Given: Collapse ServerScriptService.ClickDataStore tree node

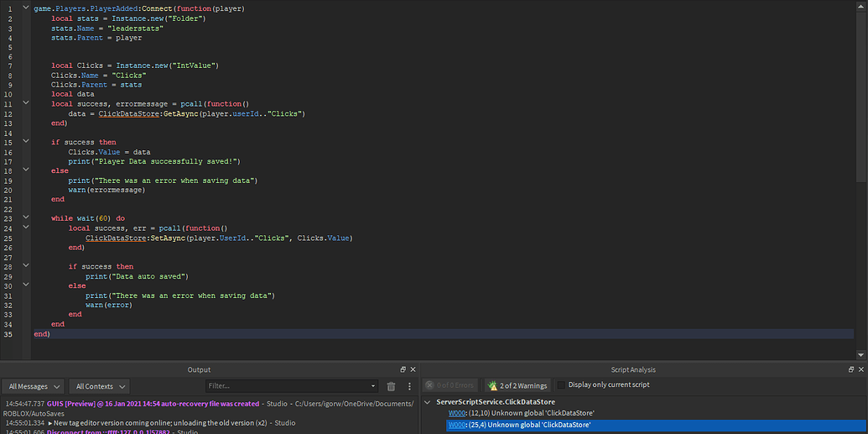Looking at the screenshot, I should click(x=428, y=402).
